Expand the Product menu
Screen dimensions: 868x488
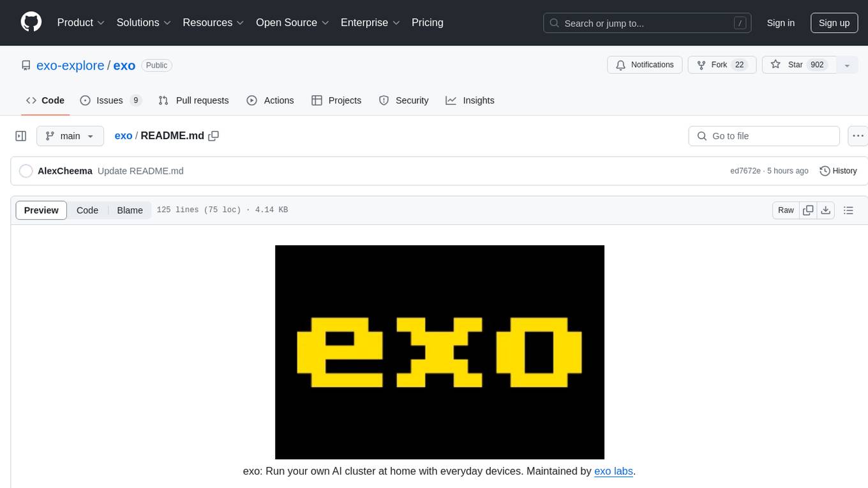pos(80,22)
